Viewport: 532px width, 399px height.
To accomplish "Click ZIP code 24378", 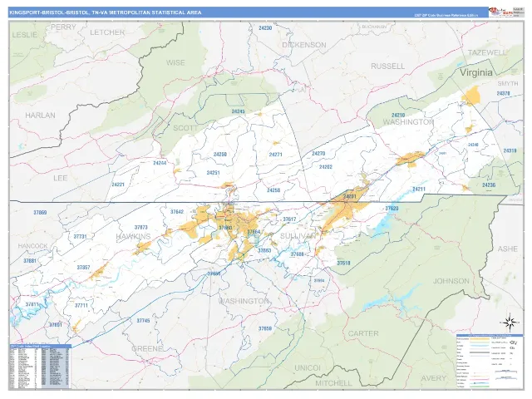I will (503, 93).
